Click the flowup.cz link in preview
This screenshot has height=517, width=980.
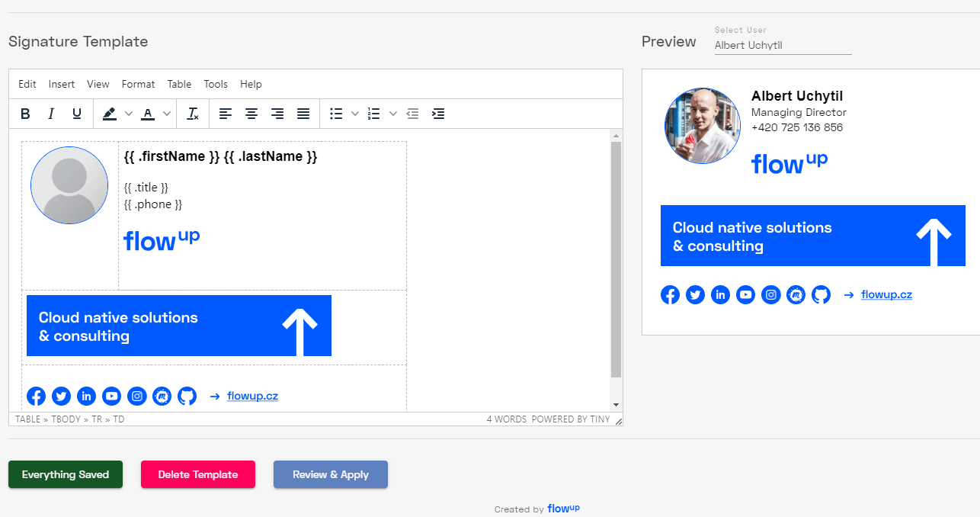coord(886,294)
